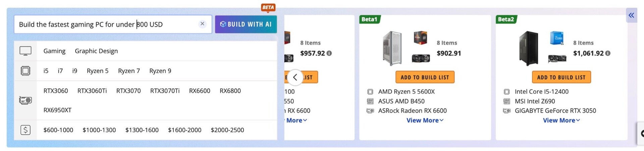Viewport: 644px width, 151px height.
Task: Click the black PC case image in Beta2
Action: click(528, 48)
